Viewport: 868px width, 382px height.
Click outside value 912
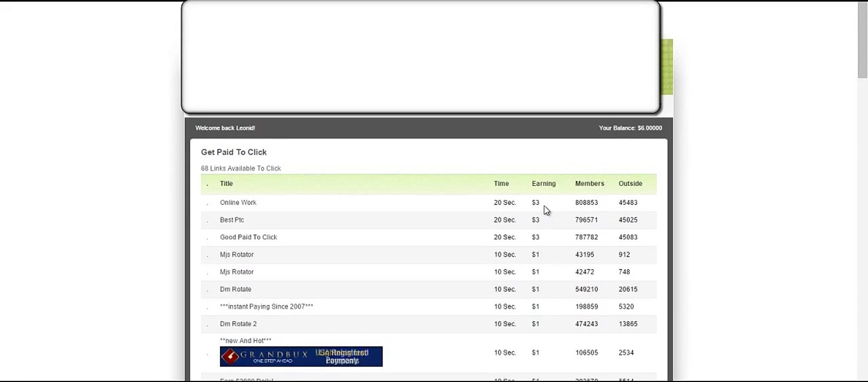pyautogui.click(x=624, y=255)
